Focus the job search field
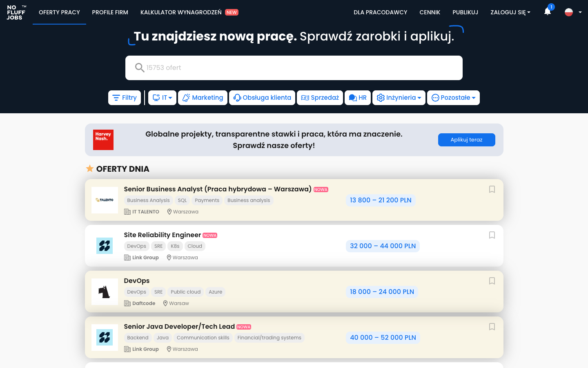Viewport: 588px width, 368px height. coord(294,68)
